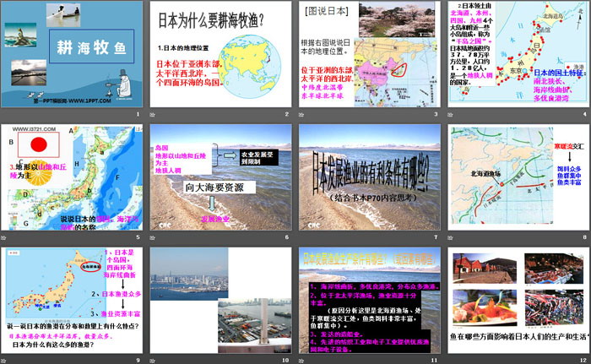Click the animation star icon under slide 7

302,237
